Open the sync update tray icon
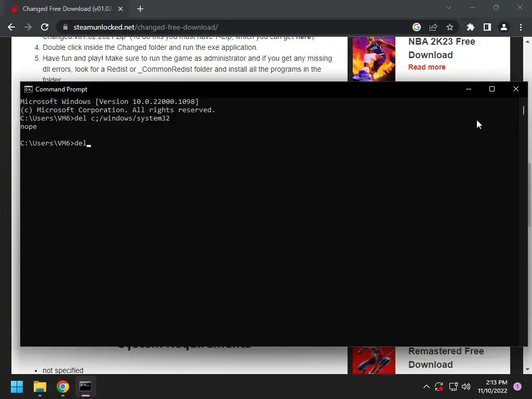 pyautogui.click(x=439, y=387)
